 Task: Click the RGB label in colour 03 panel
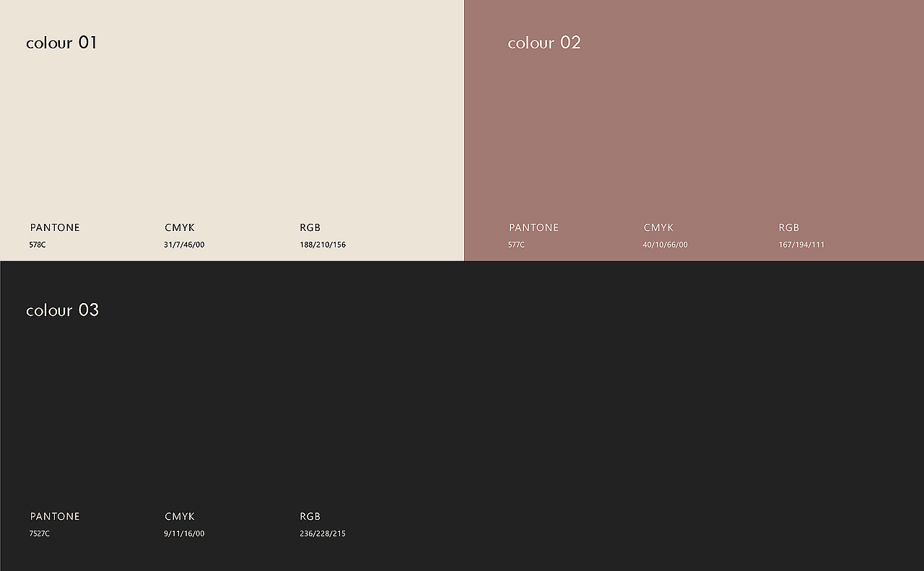(x=310, y=516)
